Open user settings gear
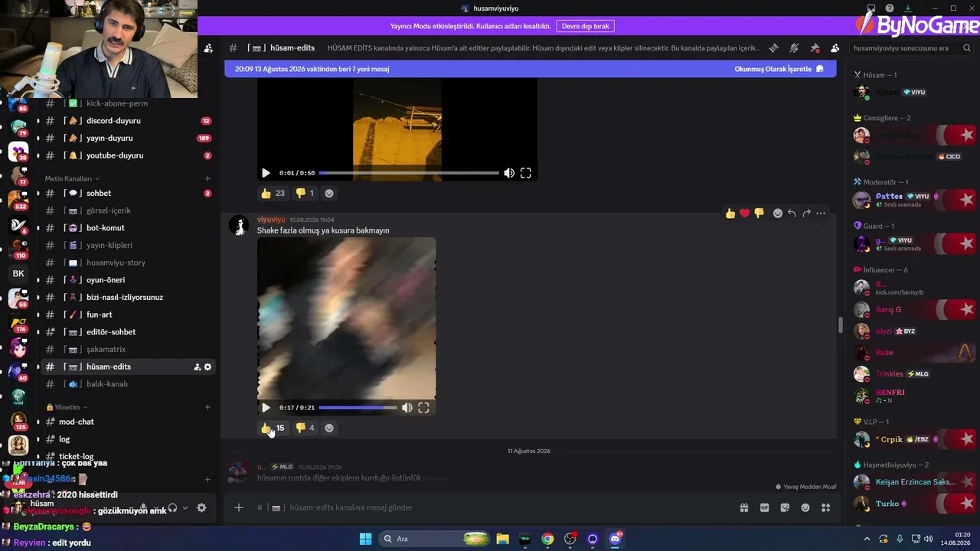Image resolution: width=980 pixels, height=551 pixels. [x=201, y=507]
